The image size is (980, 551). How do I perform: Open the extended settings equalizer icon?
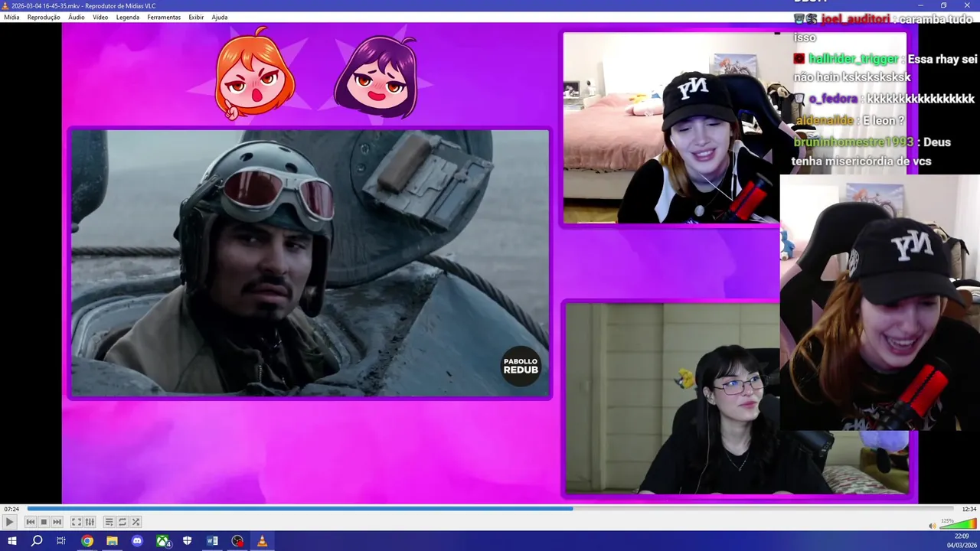[x=90, y=522]
